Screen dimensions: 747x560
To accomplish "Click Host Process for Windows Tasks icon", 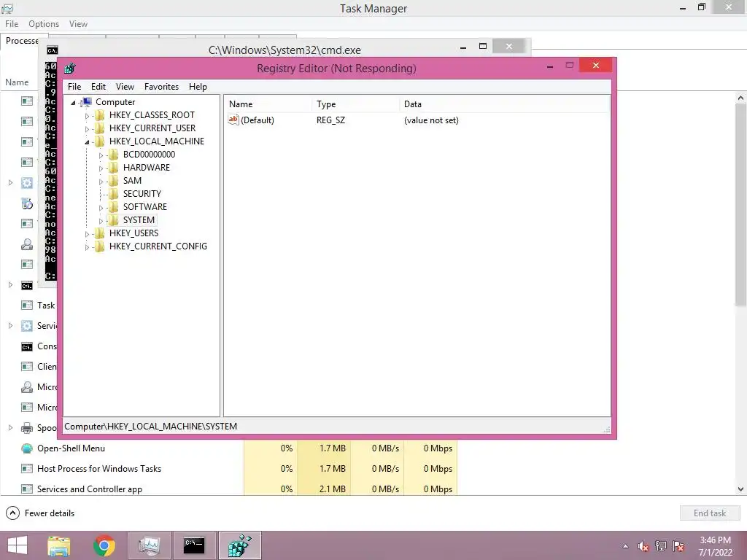I will click(27, 469).
